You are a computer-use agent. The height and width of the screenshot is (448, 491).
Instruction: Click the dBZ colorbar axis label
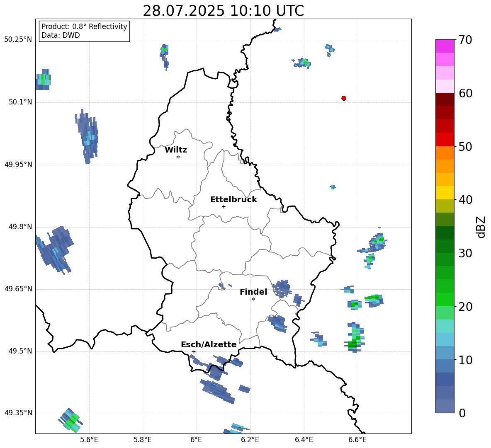481,227
